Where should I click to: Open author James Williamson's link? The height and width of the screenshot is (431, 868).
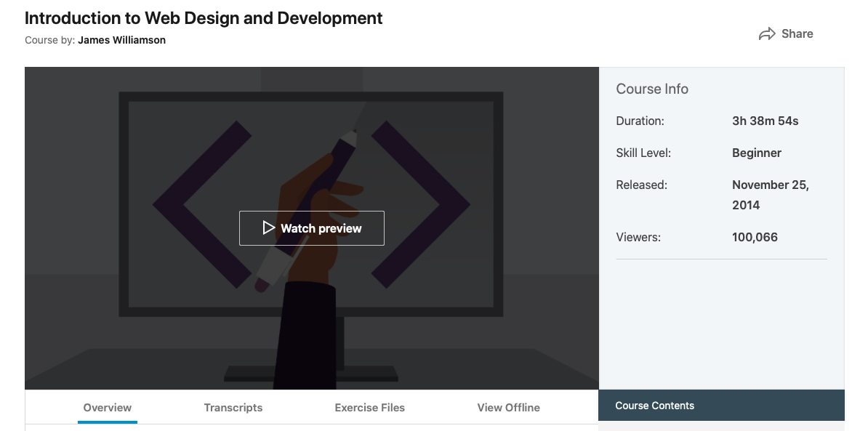click(x=122, y=40)
